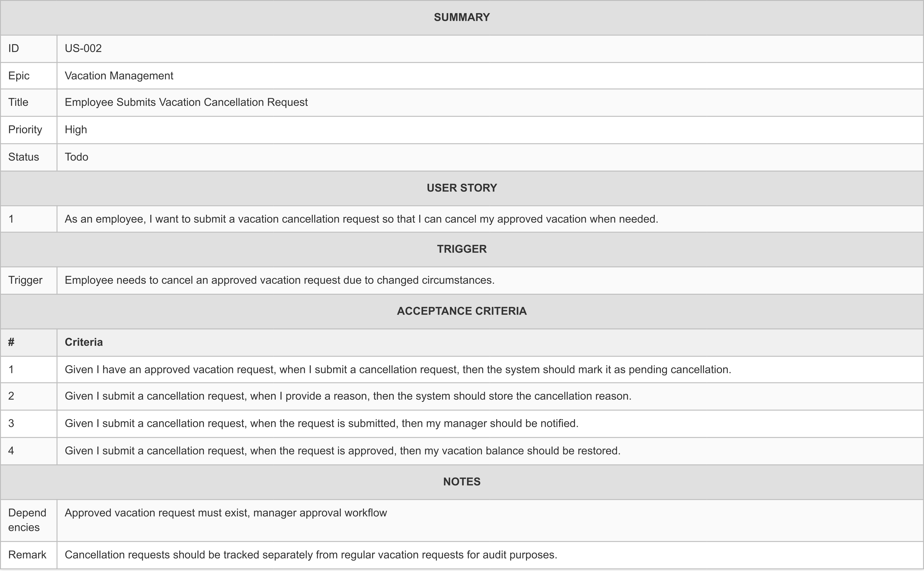The image size is (924, 571).
Task: Click the Criteria column header
Action: click(84, 342)
